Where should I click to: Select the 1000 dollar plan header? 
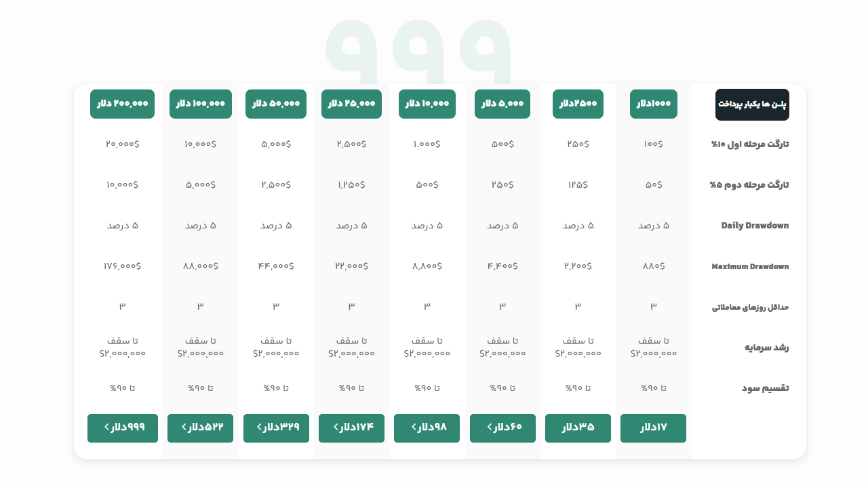coord(653,104)
